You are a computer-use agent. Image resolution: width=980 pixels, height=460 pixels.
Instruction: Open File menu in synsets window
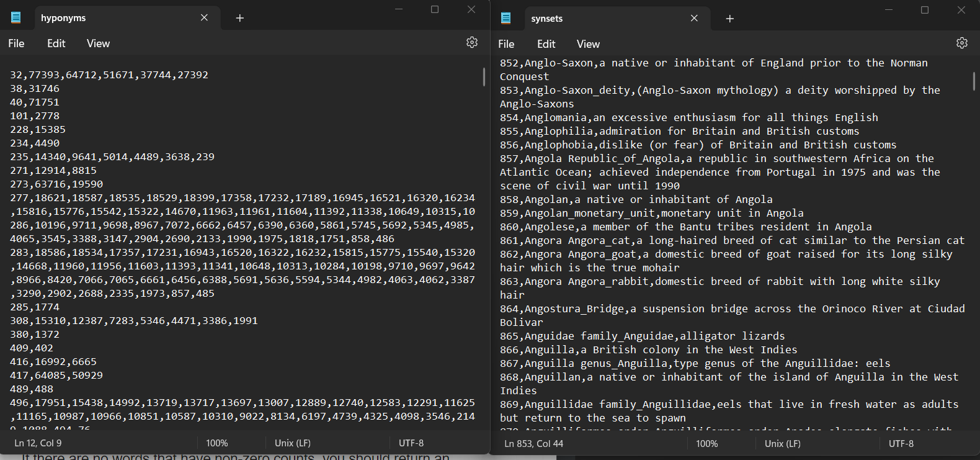tap(506, 44)
